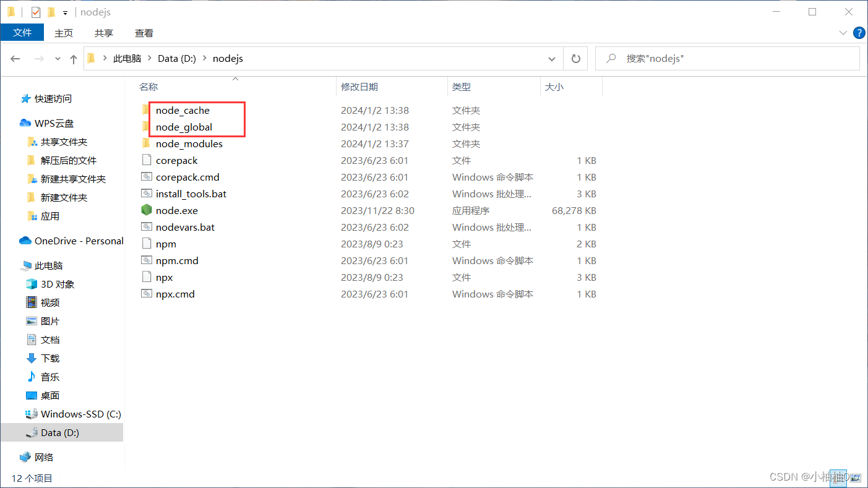The image size is (868, 488).
Task: Refresh the nodejs folder view
Action: pyautogui.click(x=575, y=59)
